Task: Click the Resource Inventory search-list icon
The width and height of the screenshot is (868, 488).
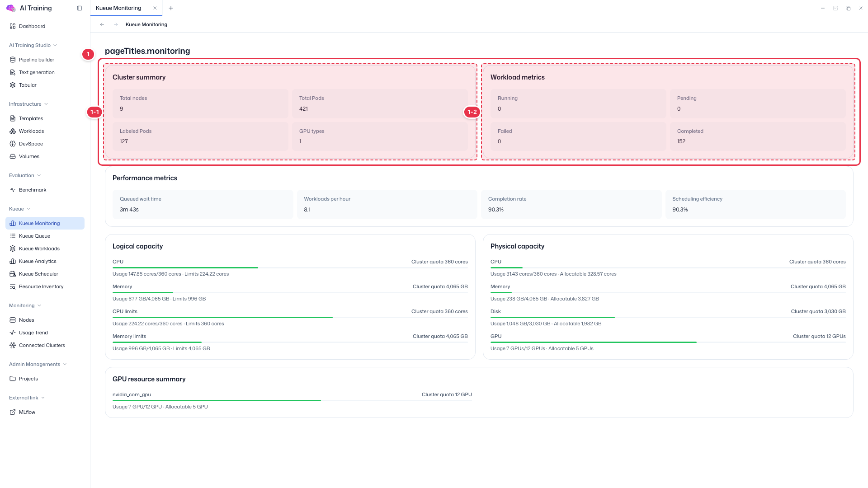Action: pos(13,286)
